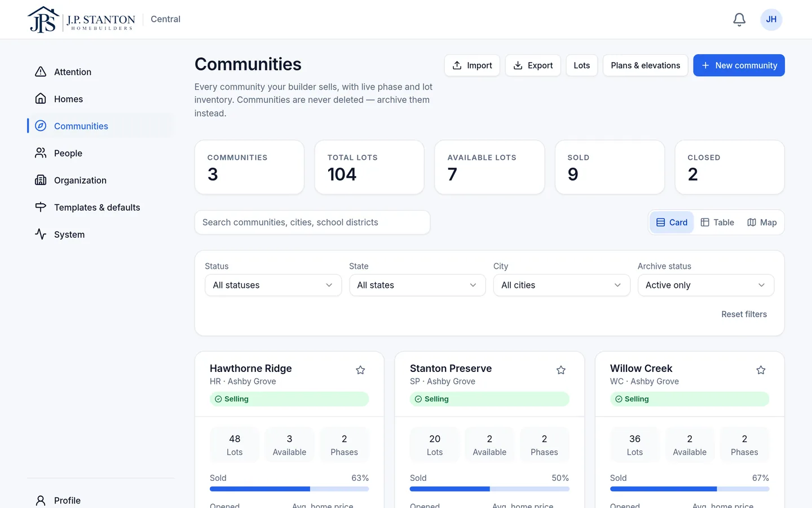812x508 pixels.
Task: Click the Homes house icon
Action: click(x=41, y=99)
